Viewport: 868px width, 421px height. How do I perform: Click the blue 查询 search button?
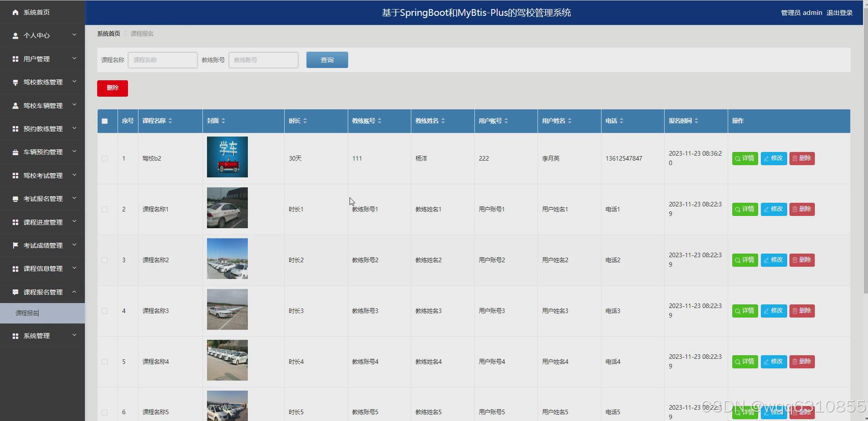pos(327,60)
